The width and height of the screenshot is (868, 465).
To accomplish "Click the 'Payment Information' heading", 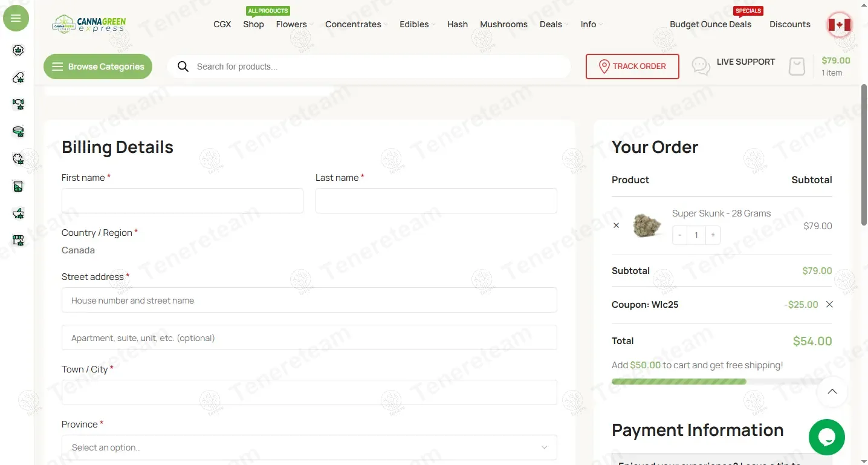I will [698, 430].
